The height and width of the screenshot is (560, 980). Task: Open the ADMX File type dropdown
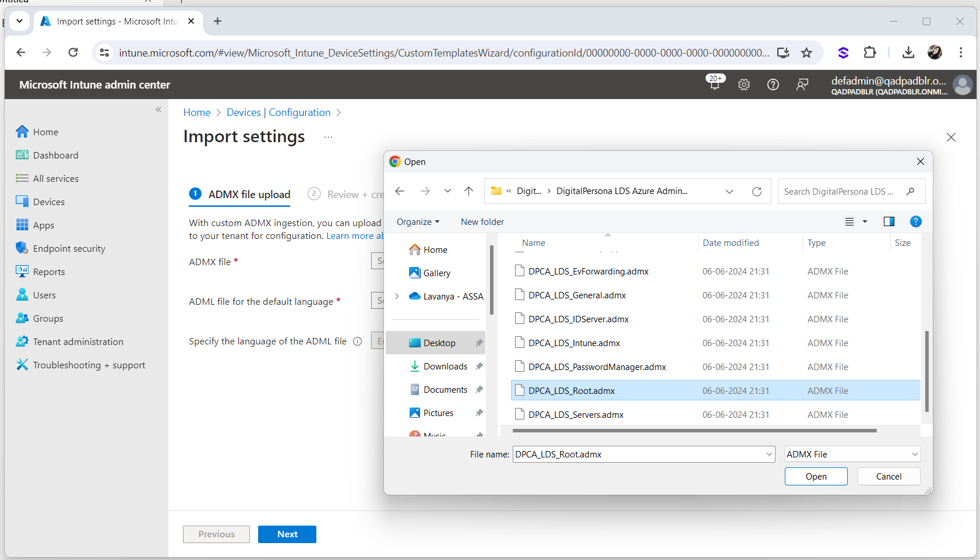point(852,454)
